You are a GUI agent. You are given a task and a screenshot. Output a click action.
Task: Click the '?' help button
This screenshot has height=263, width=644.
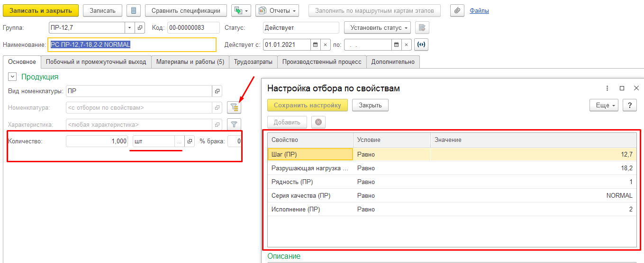[x=629, y=105]
